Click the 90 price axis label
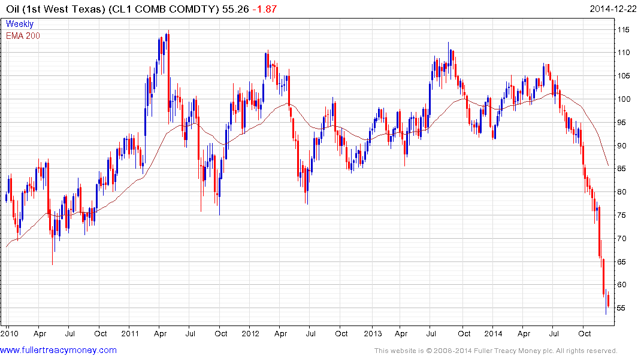 click(621, 145)
